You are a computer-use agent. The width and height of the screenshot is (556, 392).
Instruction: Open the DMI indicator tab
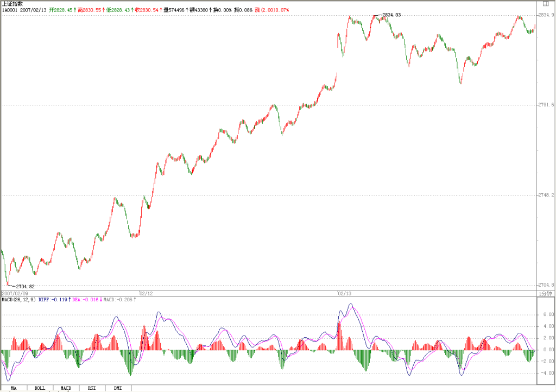tap(118, 388)
